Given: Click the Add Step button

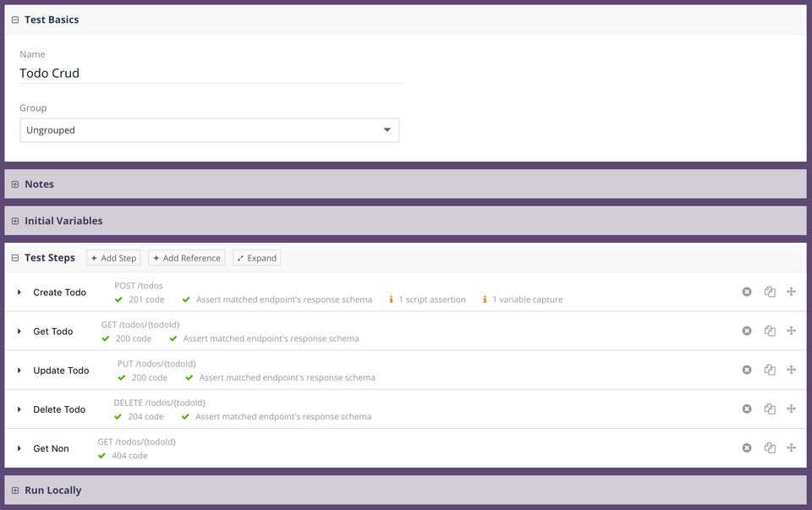Looking at the screenshot, I should click(x=113, y=258).
